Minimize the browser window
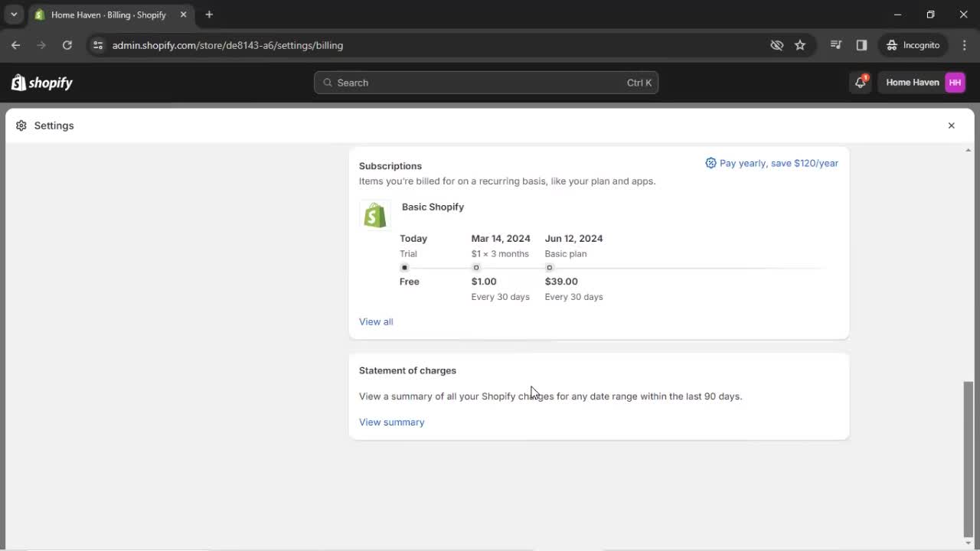The height and width of the screenshot is (551, 980). (899, 15)
